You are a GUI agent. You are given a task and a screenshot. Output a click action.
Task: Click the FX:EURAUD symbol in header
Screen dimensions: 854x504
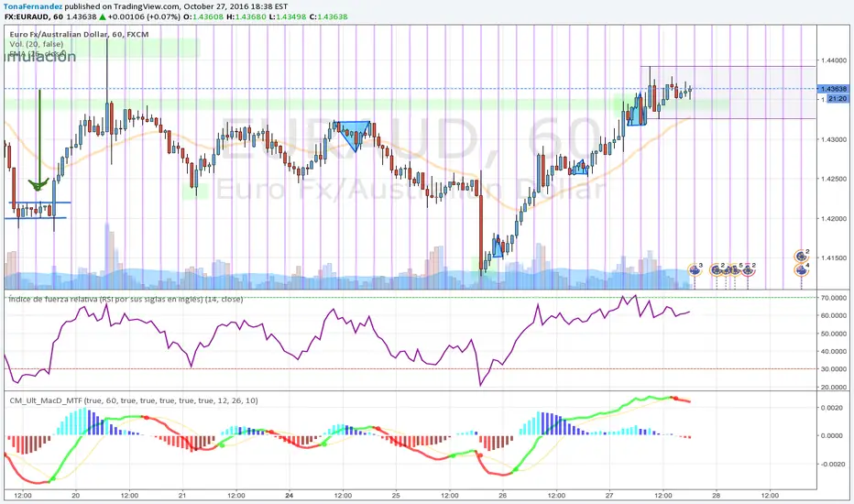pos(27,16)
